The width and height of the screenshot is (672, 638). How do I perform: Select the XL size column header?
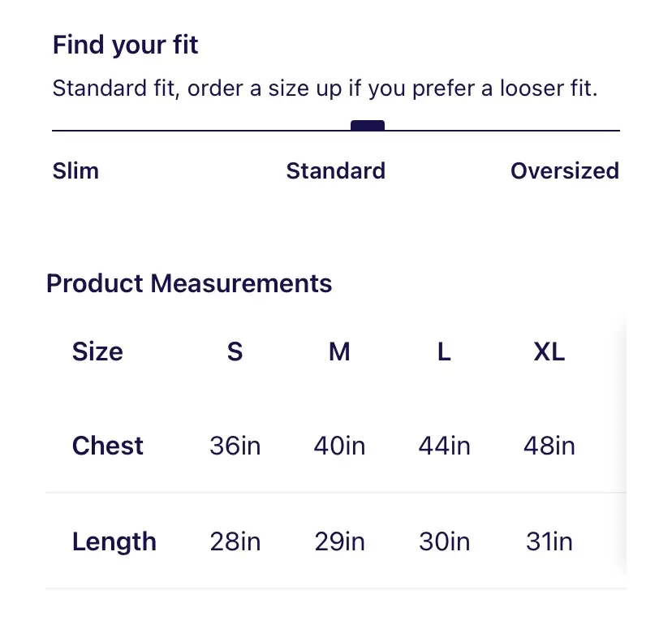549,351
